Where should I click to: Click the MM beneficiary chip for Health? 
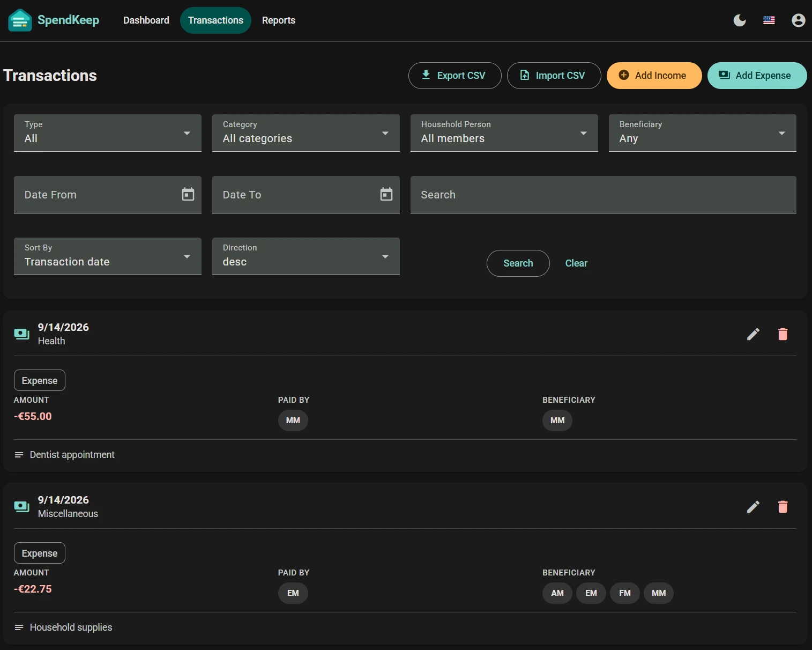(557, 420)
